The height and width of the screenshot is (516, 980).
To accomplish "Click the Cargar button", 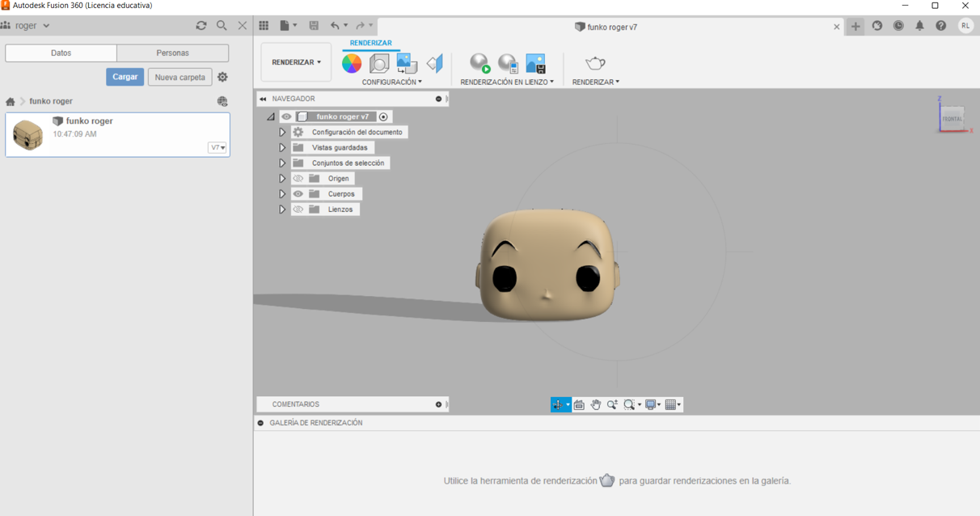I will tap(125, 77).
